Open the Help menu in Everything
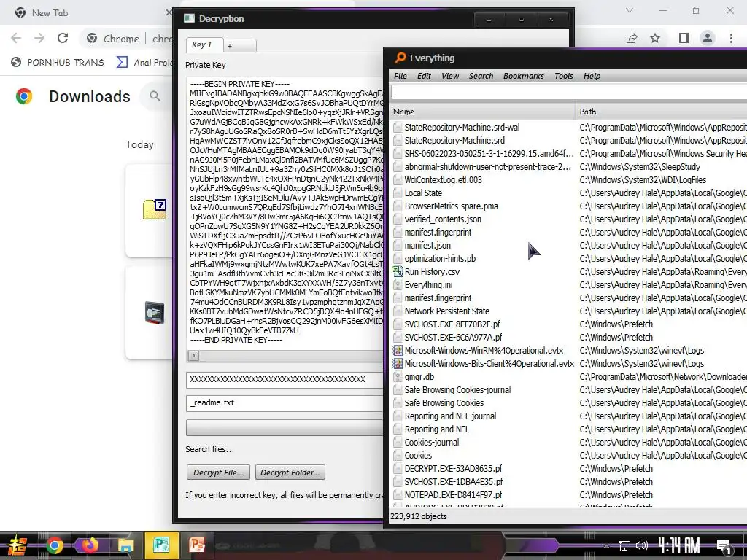747x560 pixels. point(592,76)
